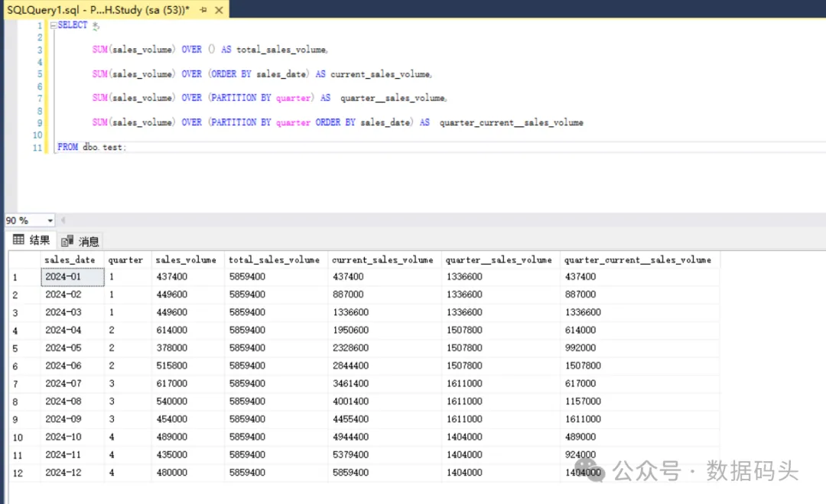
Task: Select the 2024-01 date cell
Action: [73, 277]
